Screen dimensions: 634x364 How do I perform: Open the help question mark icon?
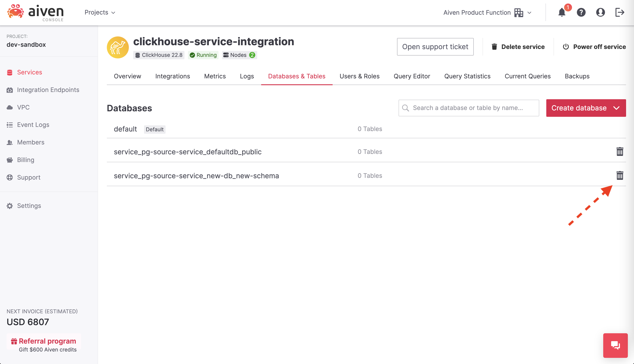pos(581,12)
